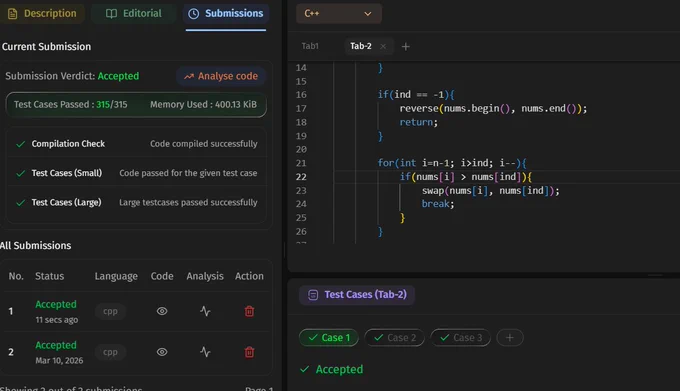
Task: Click the Accepted status of submission 2
Action: click(56, 345)
